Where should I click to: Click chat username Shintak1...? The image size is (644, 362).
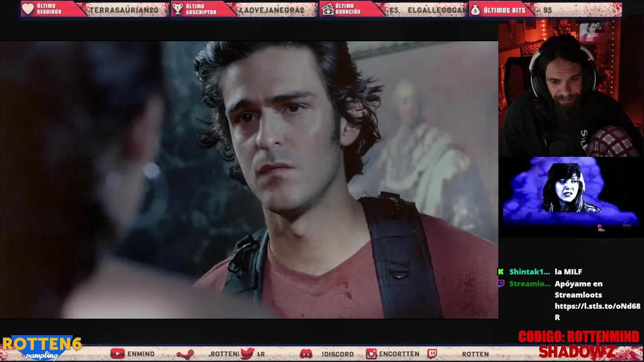pos(529,271)
